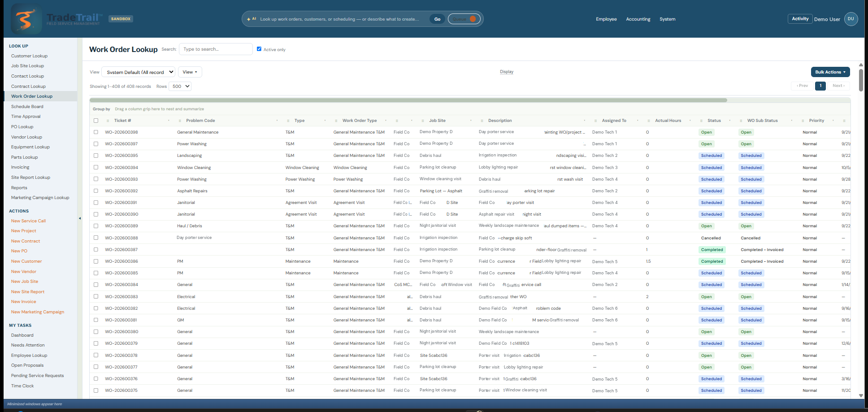
Task: Click the Ticket # column grip icon
Action: (108, 121)
